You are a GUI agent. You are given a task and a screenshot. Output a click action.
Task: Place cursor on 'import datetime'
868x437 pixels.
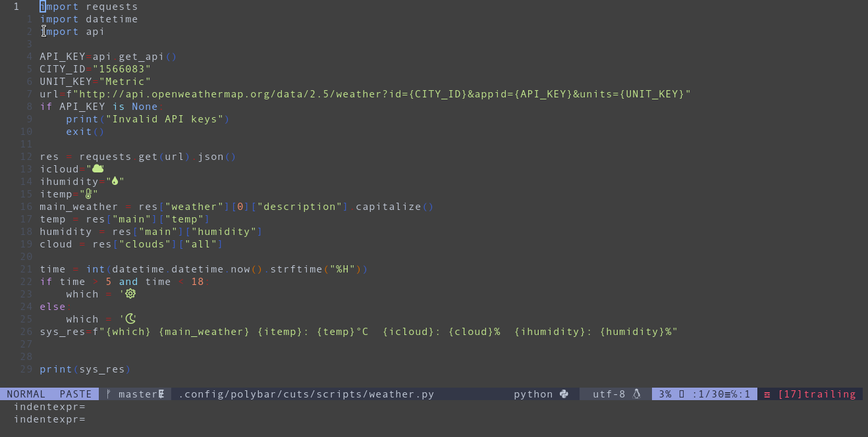click(x=89, y=19)
